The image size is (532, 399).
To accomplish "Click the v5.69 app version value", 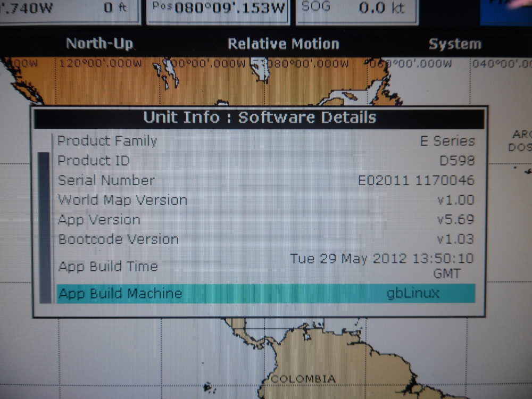I will pyautogui.click(x=455, y=220).
